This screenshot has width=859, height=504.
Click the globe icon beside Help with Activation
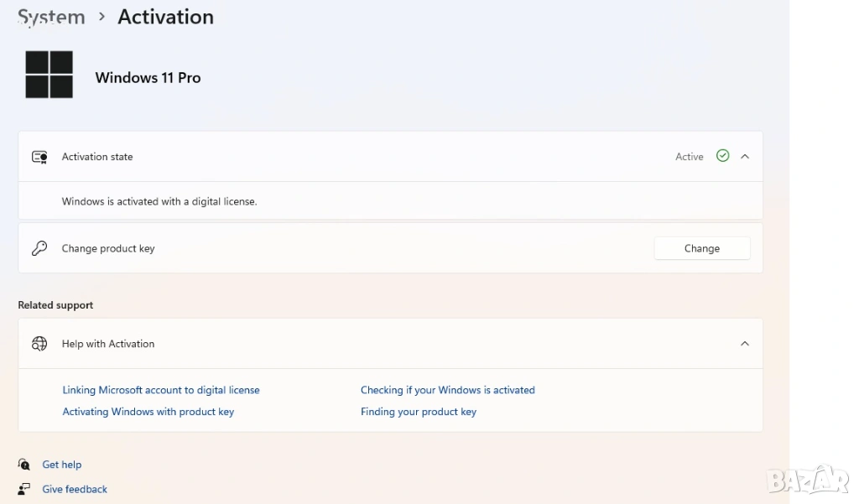(x=39, y=344)
